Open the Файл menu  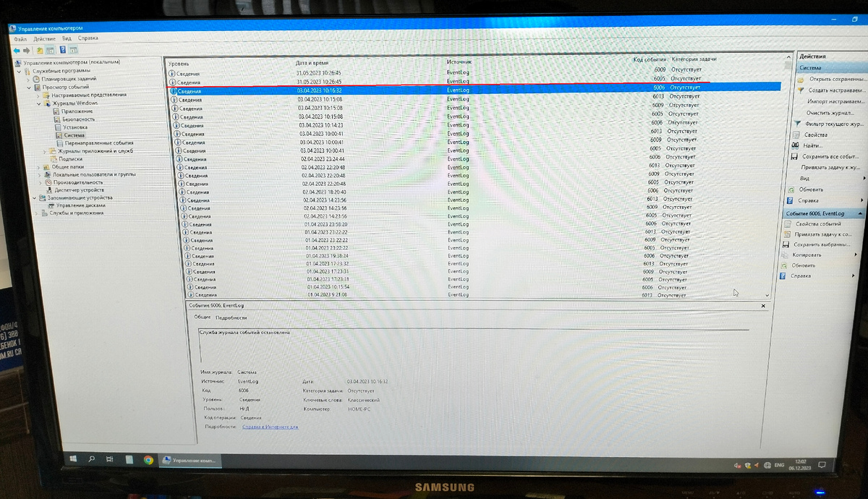coord(20,38)
